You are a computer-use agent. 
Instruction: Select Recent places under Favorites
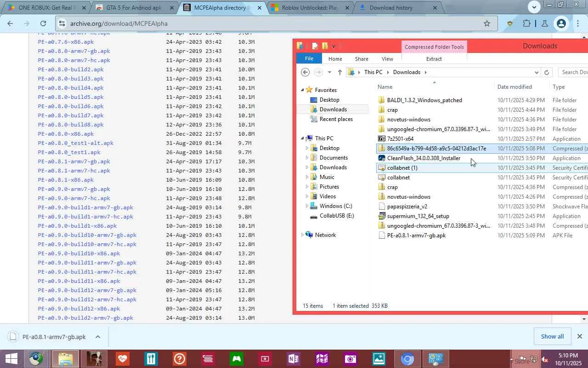click(x=336, y=119)
